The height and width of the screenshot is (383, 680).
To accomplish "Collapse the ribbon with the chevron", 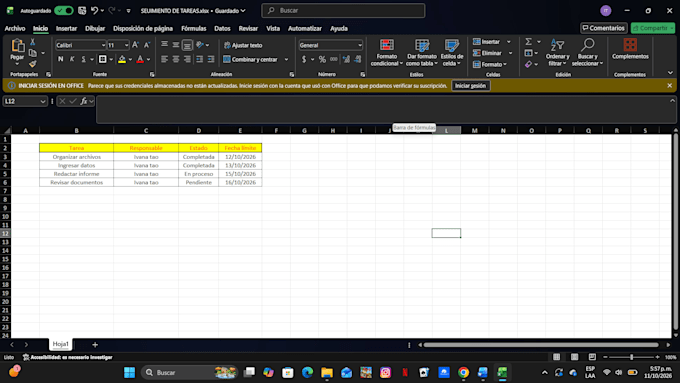I will (x=670, y=73).
